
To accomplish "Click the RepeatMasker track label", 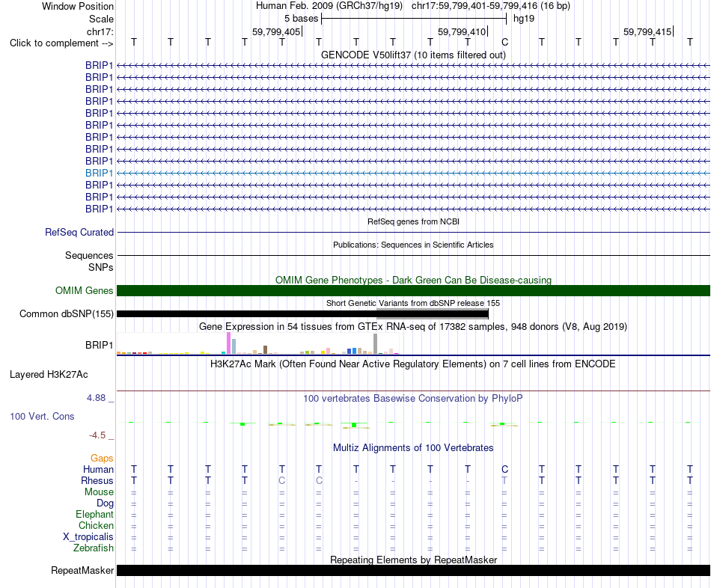I will (82, 570).
